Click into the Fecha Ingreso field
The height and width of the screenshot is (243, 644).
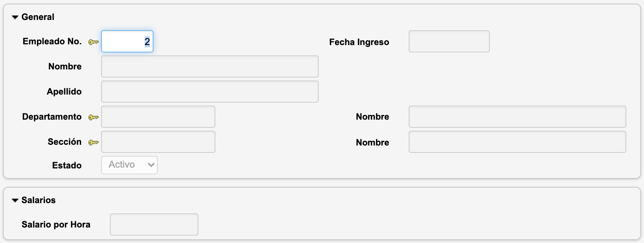[449, 41]
